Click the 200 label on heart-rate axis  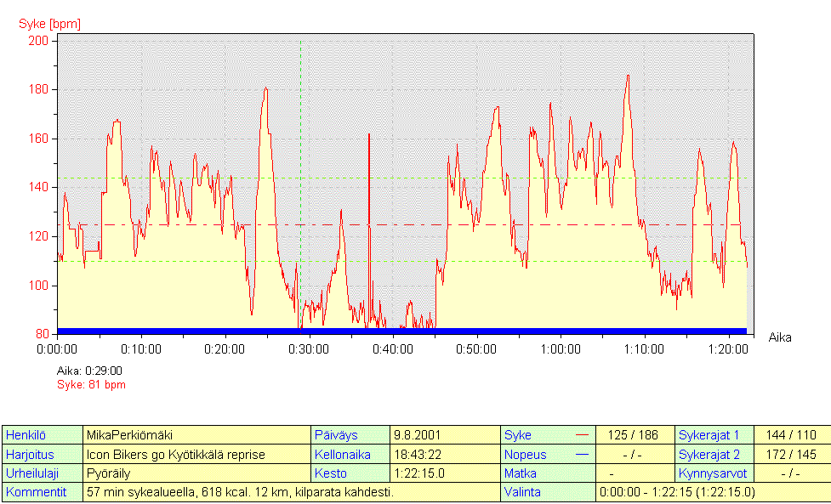pos(39,41)
